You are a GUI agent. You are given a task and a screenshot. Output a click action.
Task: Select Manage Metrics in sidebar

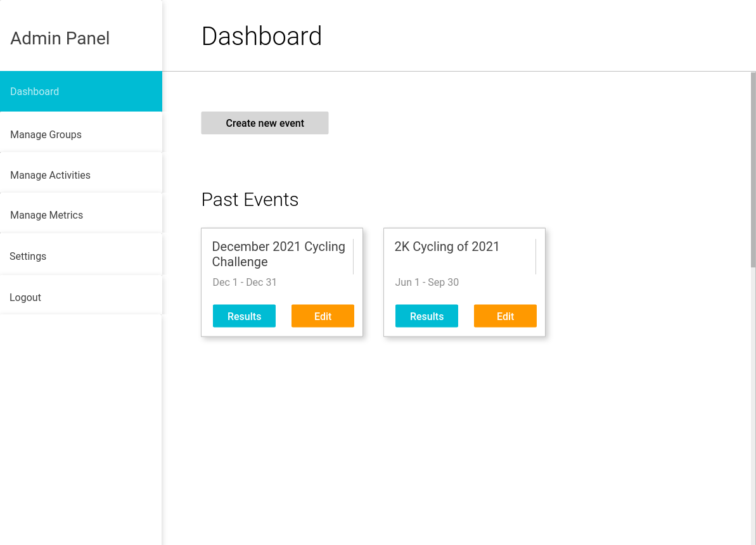(x=80, y=215)
